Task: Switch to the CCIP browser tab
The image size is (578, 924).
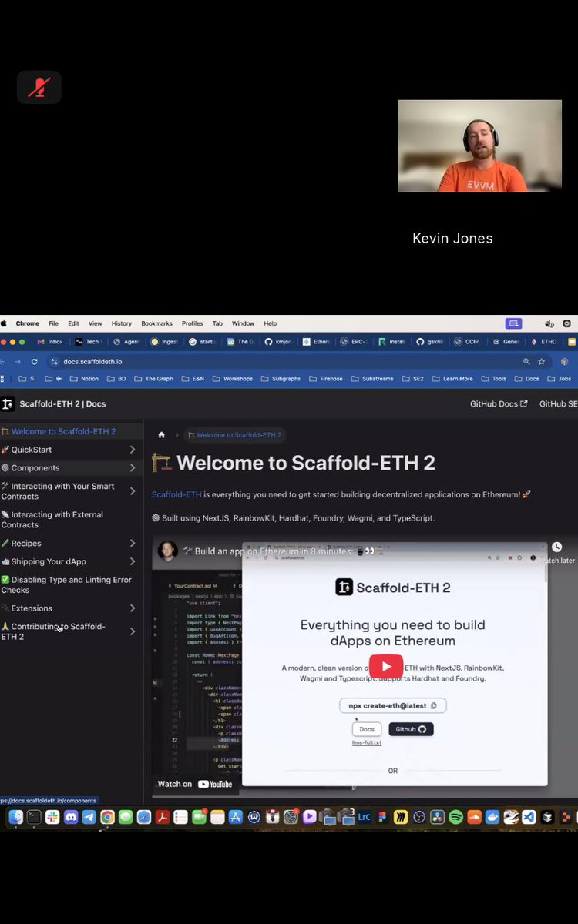Action: [468, 341]
